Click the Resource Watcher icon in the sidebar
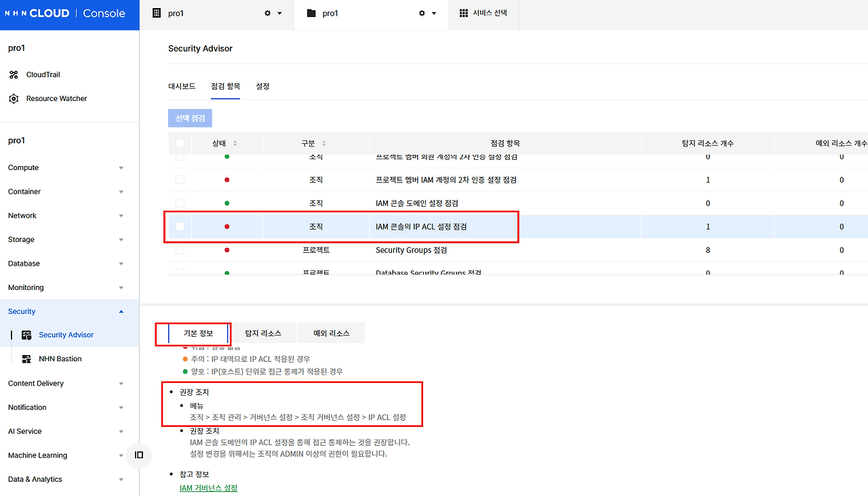 click(14, 99)
